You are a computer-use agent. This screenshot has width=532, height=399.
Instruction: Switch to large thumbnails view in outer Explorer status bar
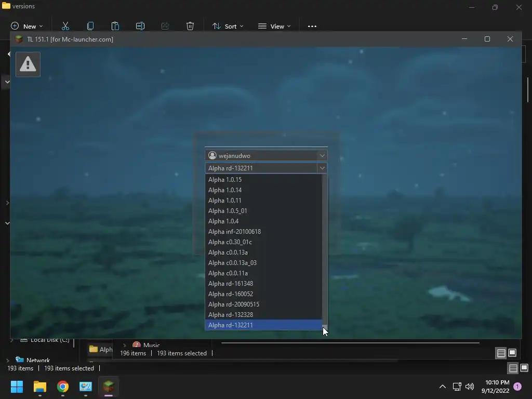[524, 368]
